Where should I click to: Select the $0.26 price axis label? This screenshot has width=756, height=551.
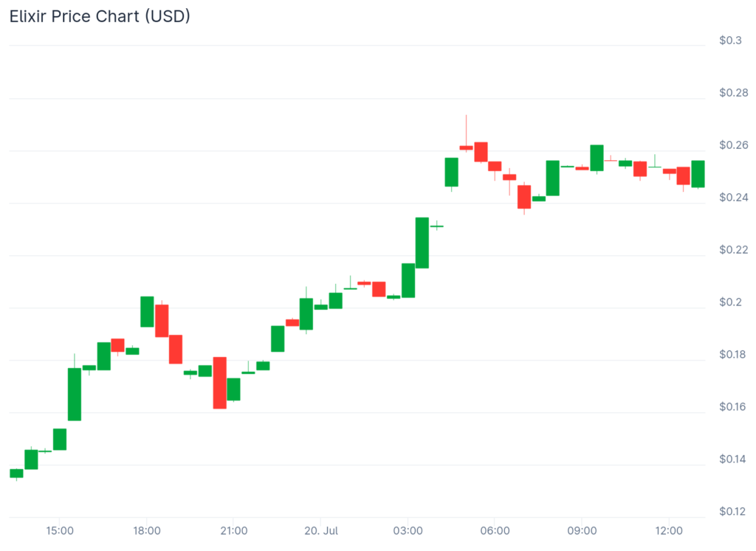pos(733,145)
